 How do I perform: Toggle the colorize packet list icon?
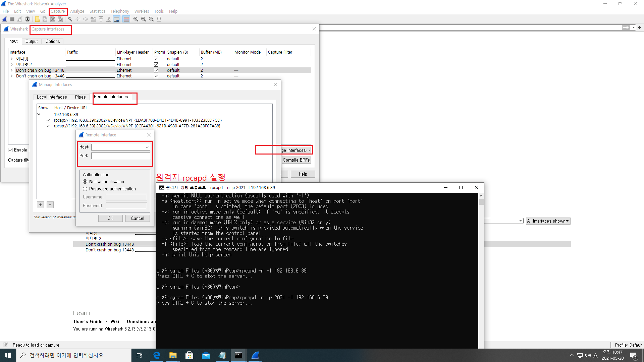coord(126,19)
